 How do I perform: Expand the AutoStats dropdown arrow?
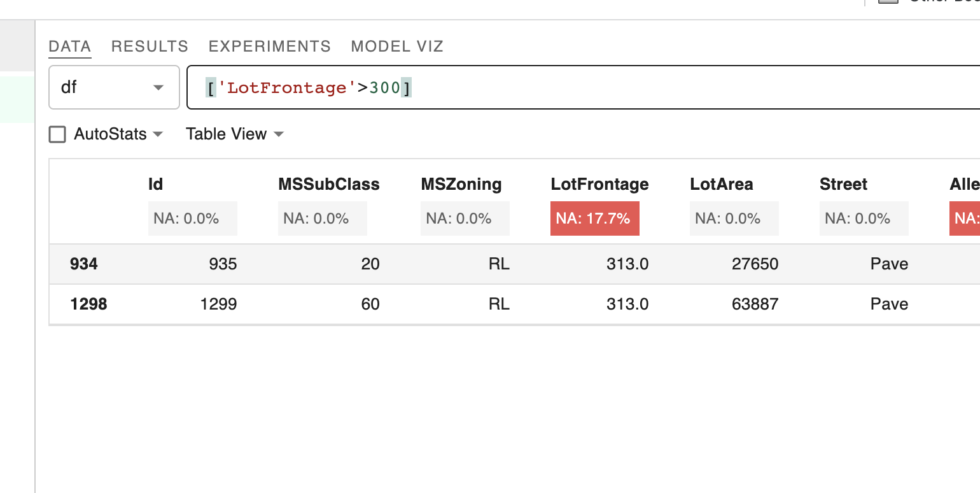(158, 134)
